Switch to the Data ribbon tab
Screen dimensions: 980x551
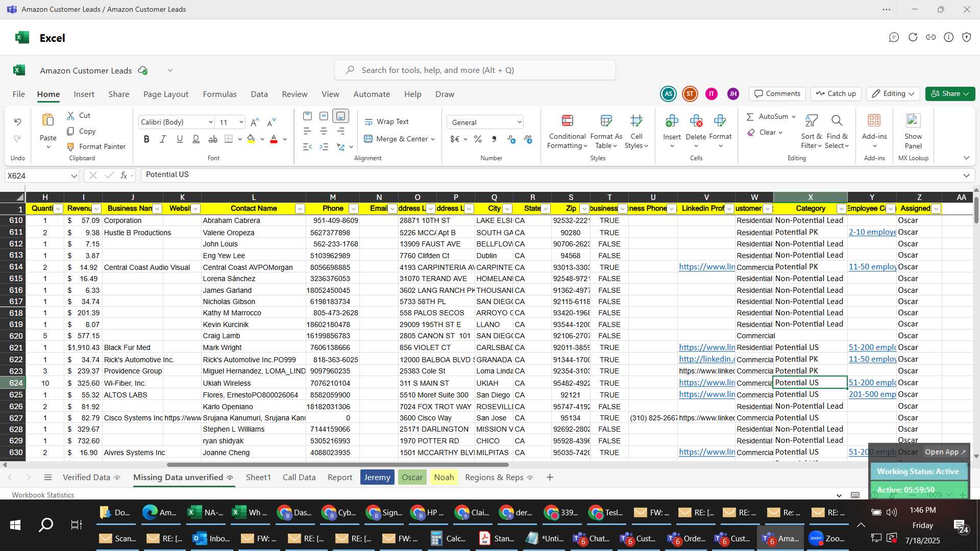click(x=259, y=94)
